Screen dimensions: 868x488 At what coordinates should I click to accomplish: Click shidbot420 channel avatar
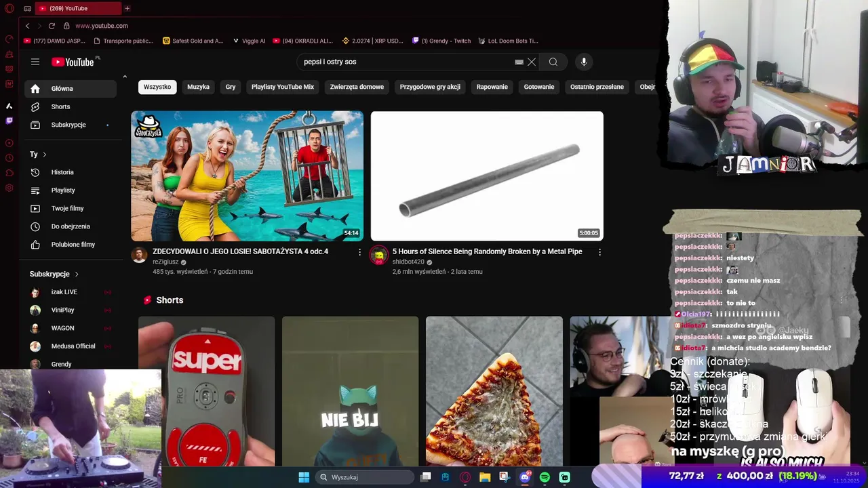(x=378, y=255)
